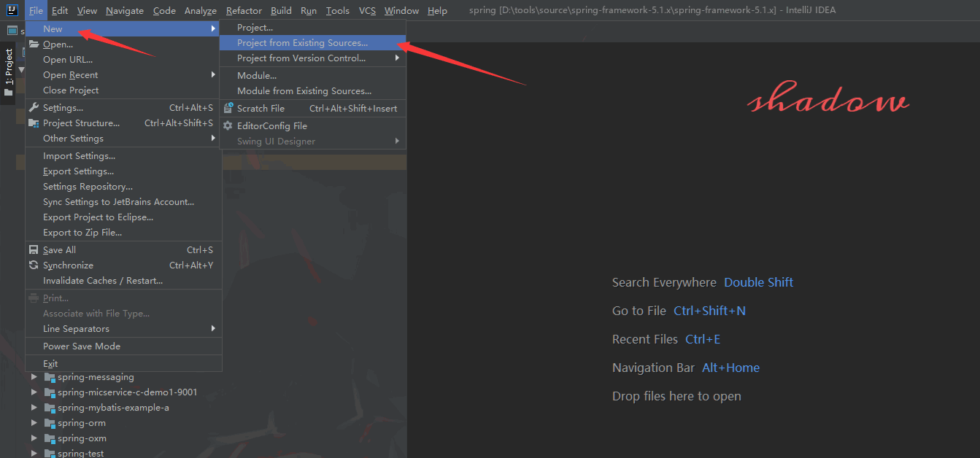980x458 pixels.
Task: Select Import Settings...
Action: point(123,156)
